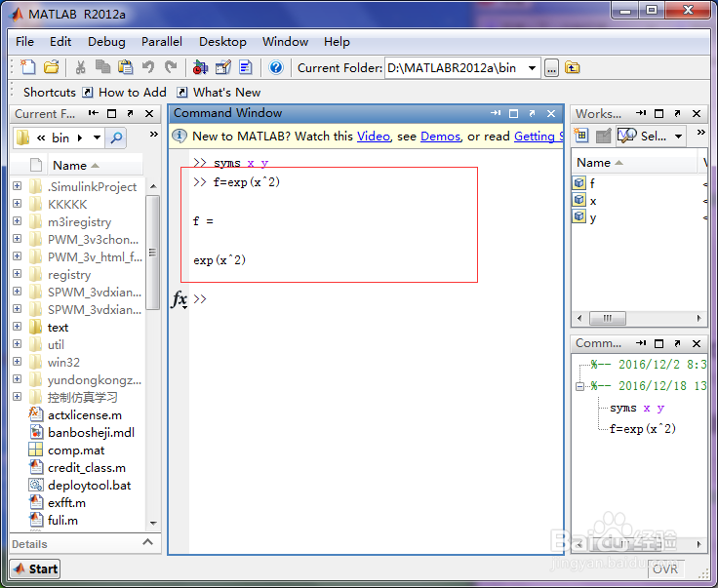Expand the win32 folder
718x588 pixels.
coord(17,362)
